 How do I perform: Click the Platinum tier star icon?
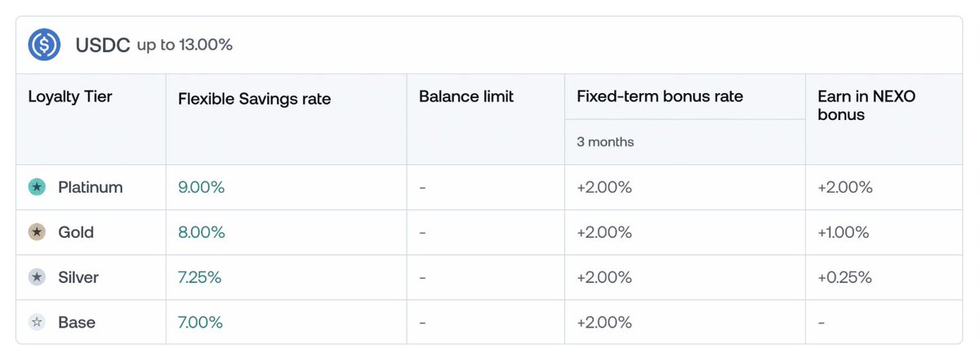(x=37, y=188)
